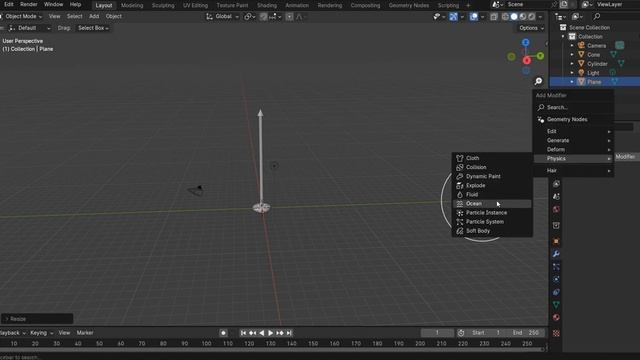Click the outliner search magnifier icon

tap(597, 17)
